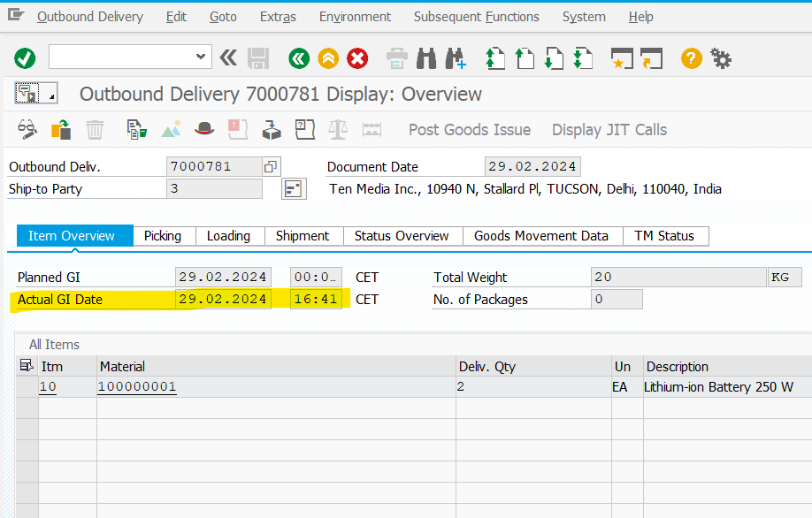812x518 pixels.
Task: Open the Extras menu
Action: [278, 17]
